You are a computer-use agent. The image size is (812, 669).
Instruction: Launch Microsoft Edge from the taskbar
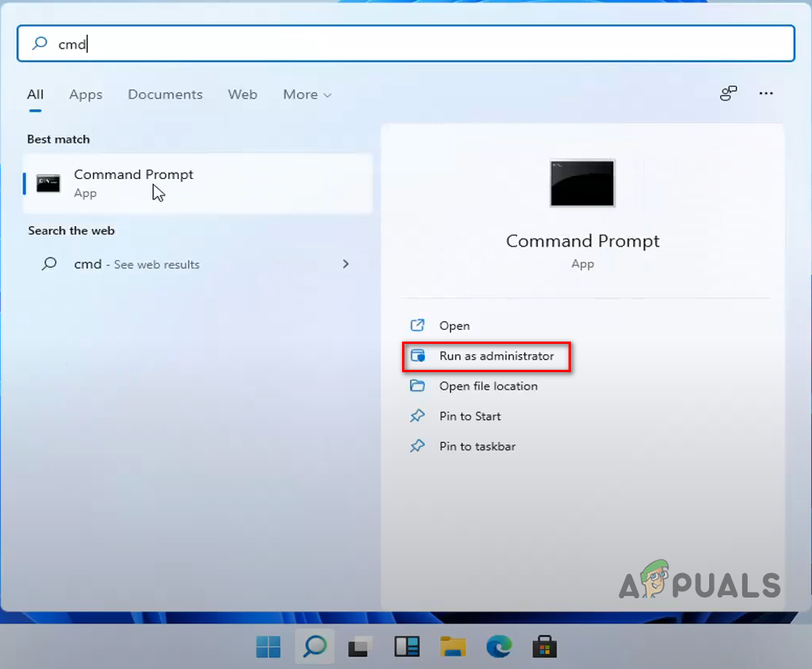[499, 647]
